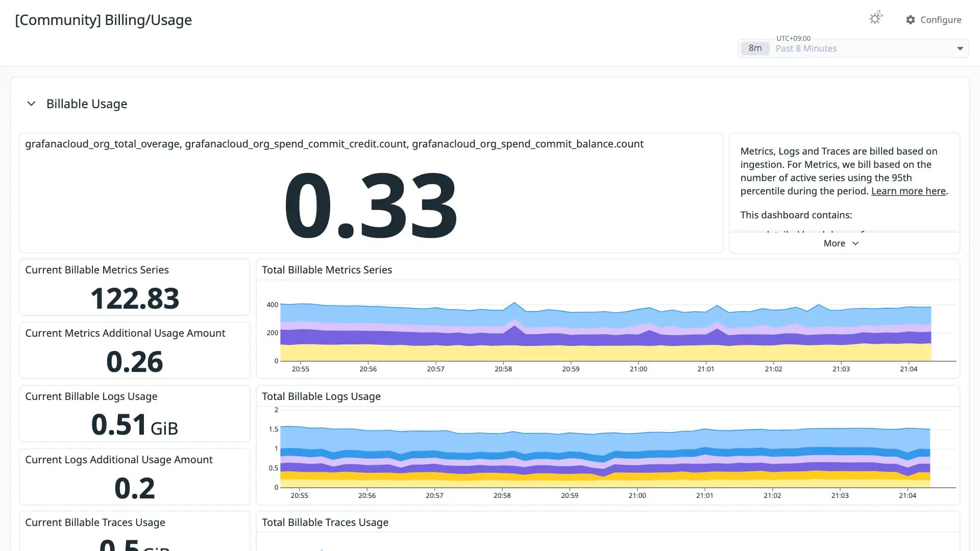
Task: Click the Total Billable Metrics Series title
Action: point(327,270)
